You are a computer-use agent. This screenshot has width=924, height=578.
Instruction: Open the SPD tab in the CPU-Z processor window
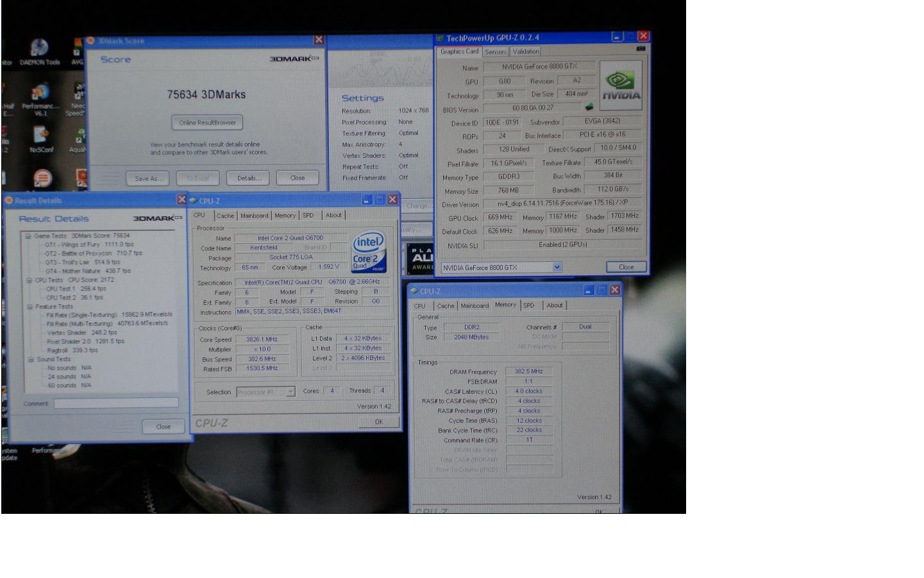point(308,216)
